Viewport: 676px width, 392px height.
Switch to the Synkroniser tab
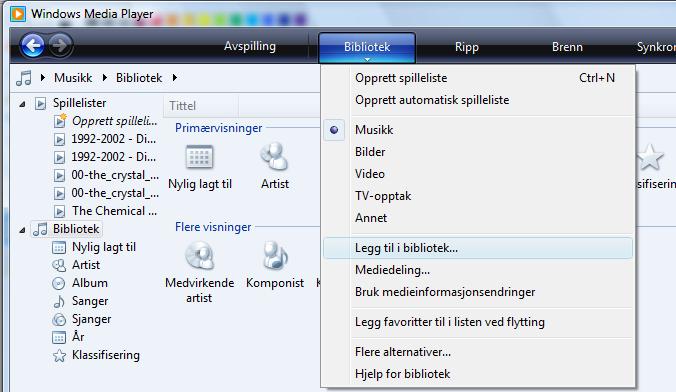click(656, 47)
